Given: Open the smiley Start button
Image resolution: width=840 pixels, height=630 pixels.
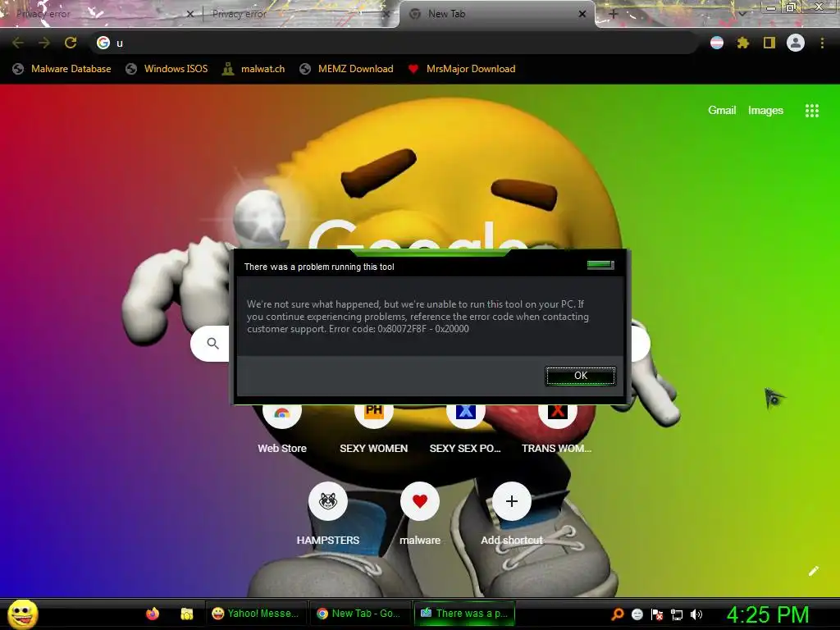Looking at the screenshot, I should click(23, 614).
